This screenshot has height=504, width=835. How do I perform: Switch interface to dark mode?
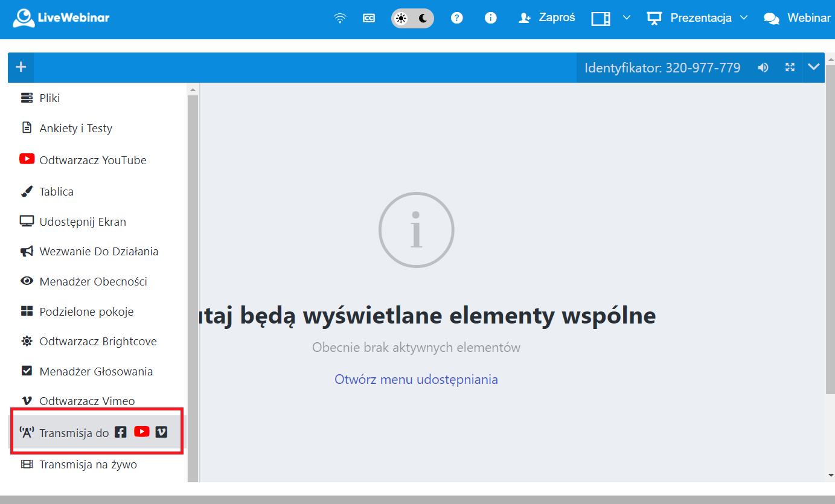[423, 18]
